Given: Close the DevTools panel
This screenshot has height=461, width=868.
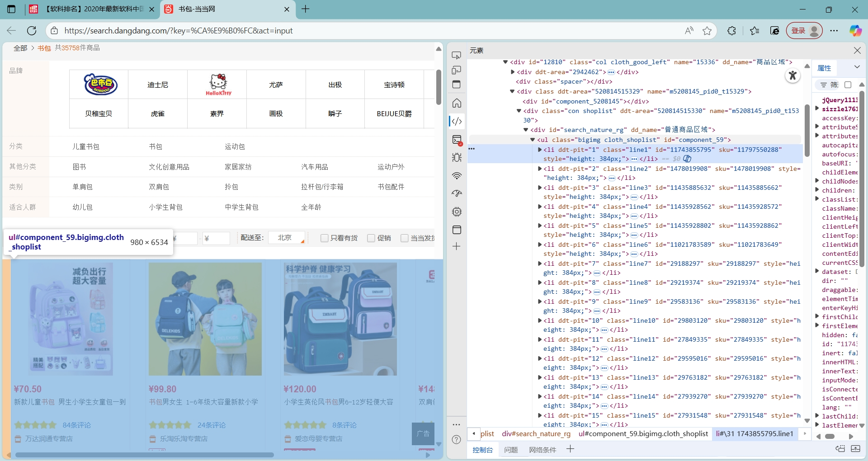Looking at the screenshot, I should tap(857, 51).
